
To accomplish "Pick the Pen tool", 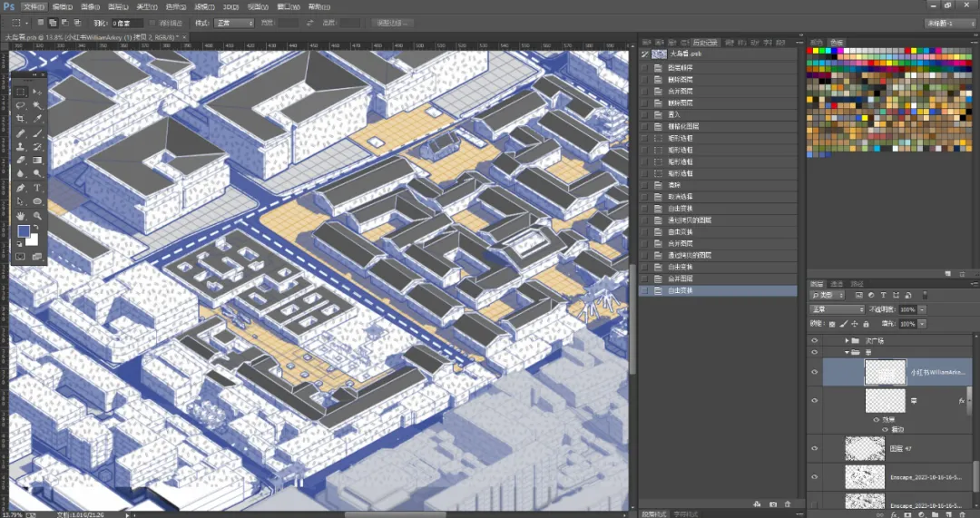I will coord(21,188).
